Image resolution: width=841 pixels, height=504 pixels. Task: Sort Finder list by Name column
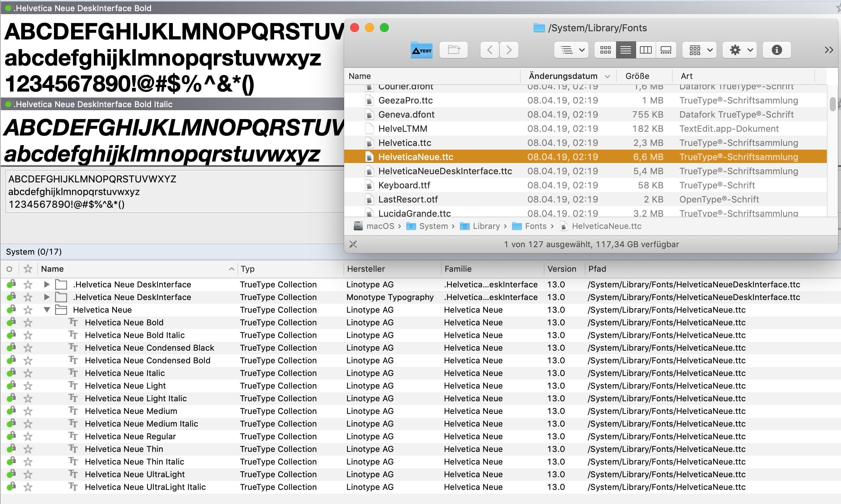pos(432,76)
